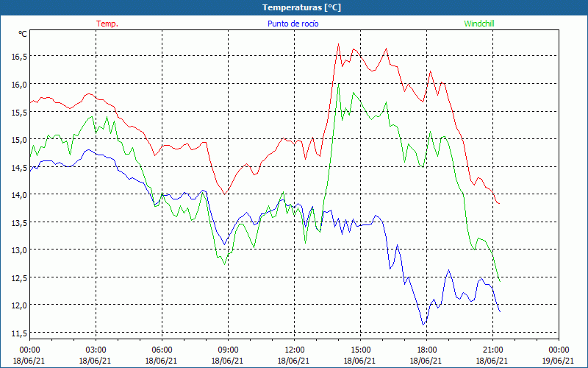Click the 03:00 time axis label
The width and height of the screenshot is (588, 368).
pos(96,350)
